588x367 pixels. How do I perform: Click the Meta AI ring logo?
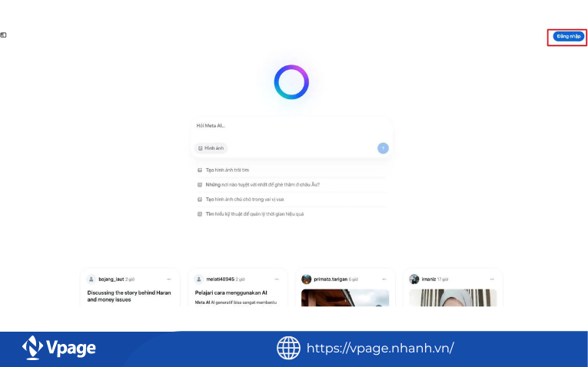[x=291, y=82]
